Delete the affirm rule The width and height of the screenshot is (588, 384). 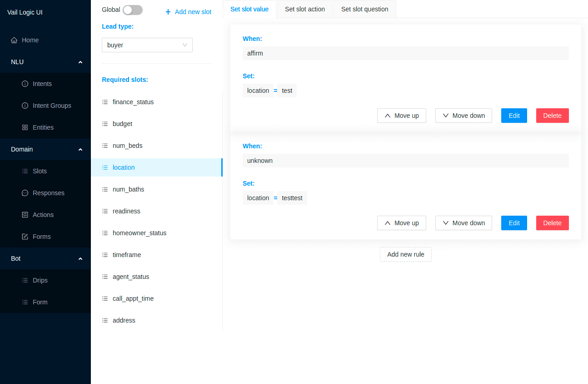tap(552, 116)
